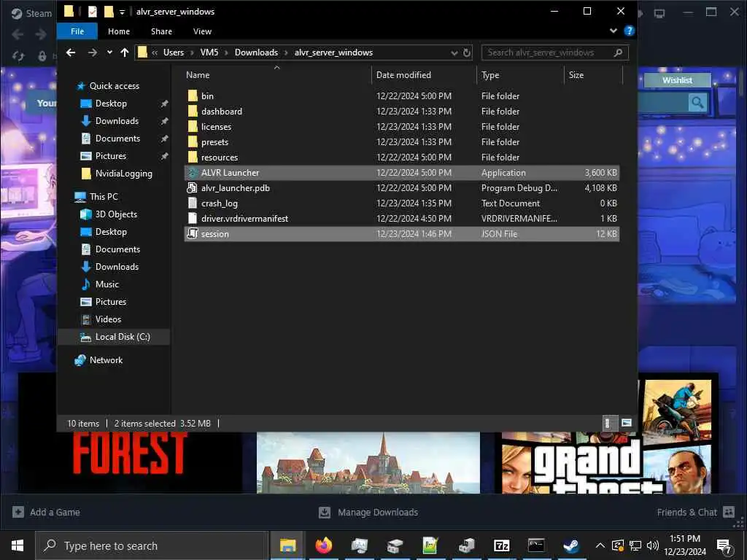
Task: Select This PC in navigation pane
Action: click(104, 197)
